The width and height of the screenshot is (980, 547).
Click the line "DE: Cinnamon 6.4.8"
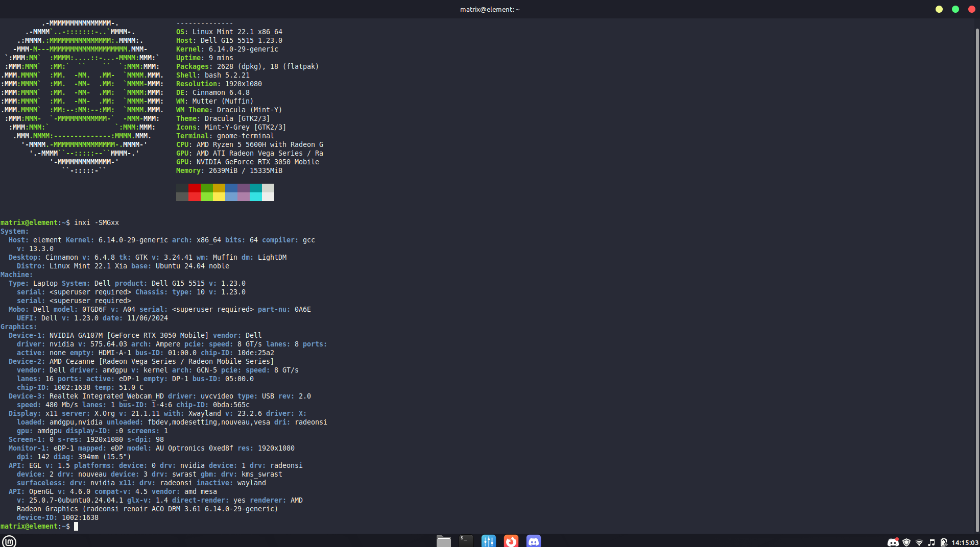[213, 92]
